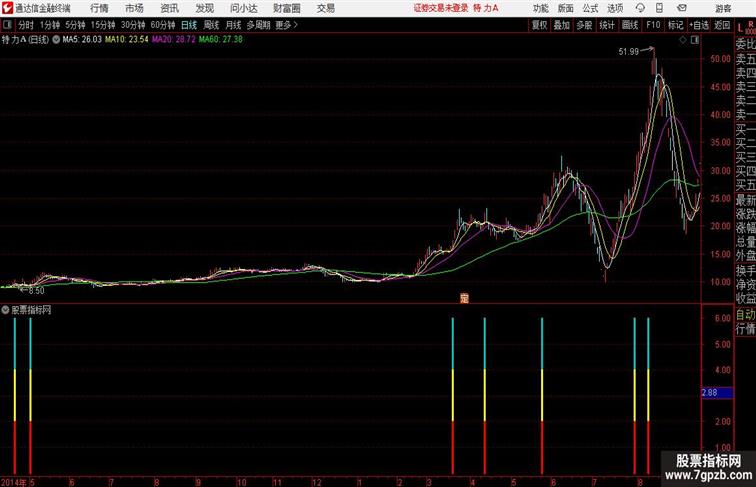Open the circle dropdown beside 股票指标网
756x487 pixels.
click(5, 310)
